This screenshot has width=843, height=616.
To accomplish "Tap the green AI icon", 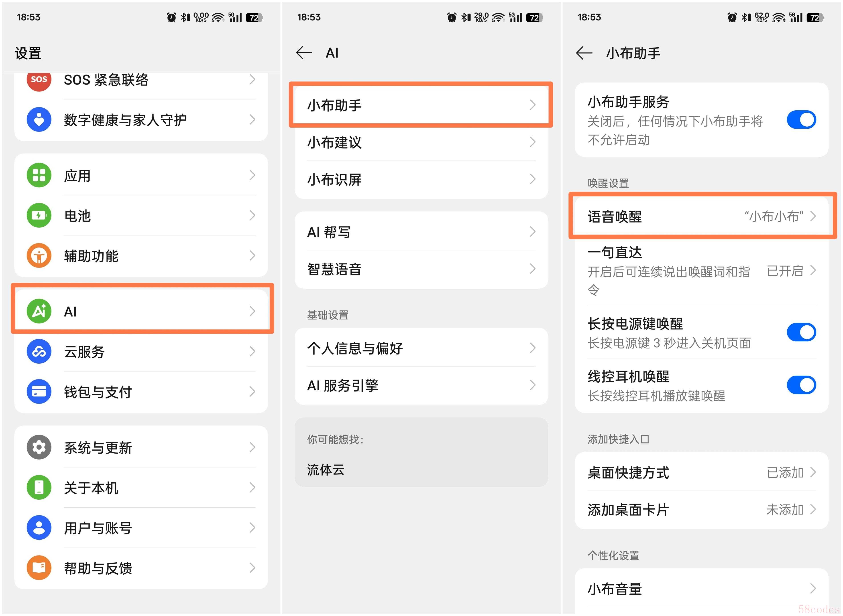I will point(39,311).
